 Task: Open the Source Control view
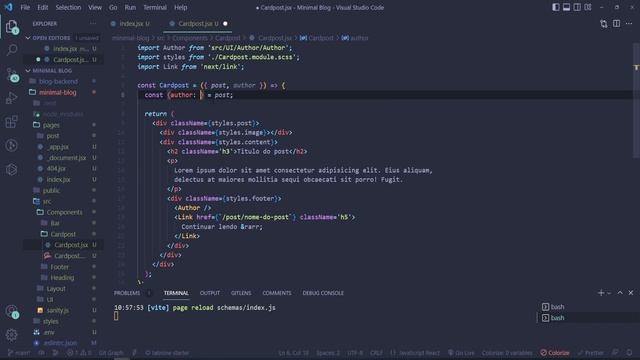tap(11, 74)
